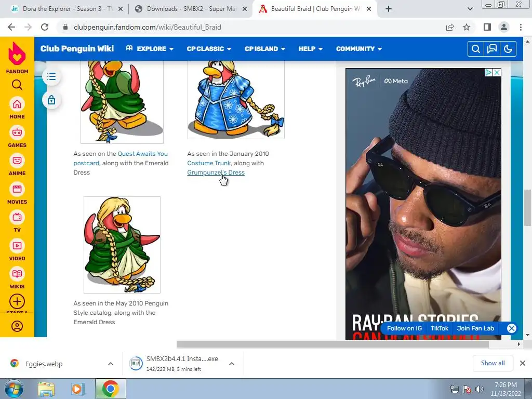
Task: Click the Fandom flame logo
Action: (17, 54)
